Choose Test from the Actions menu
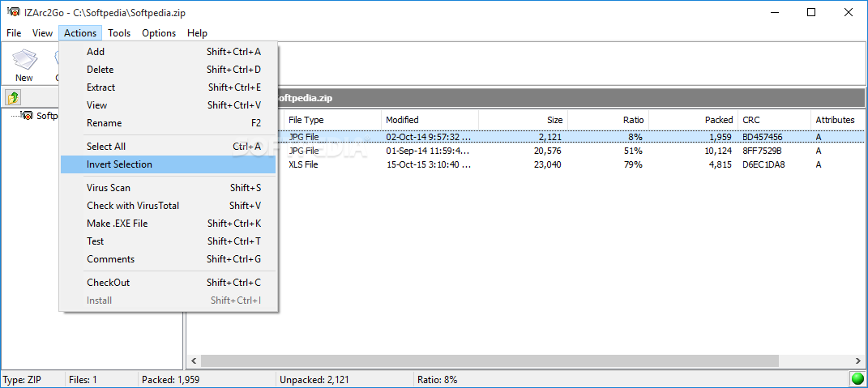Screen dimensions: 868x388 point(169,241)
